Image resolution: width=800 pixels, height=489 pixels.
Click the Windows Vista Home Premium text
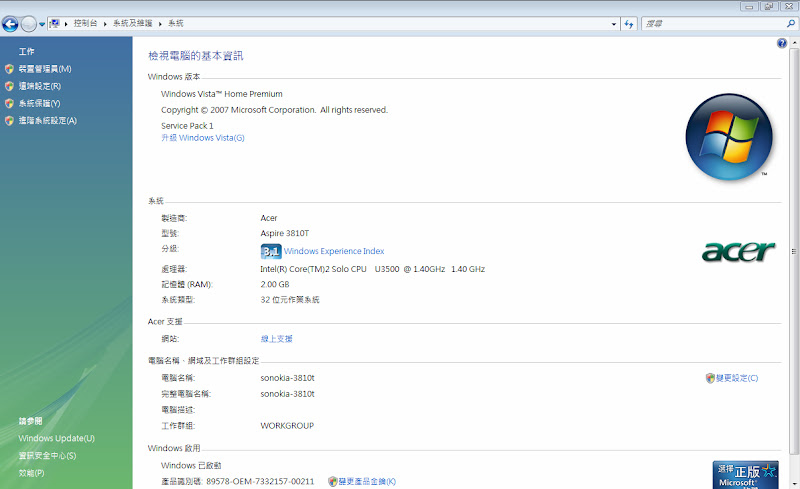pyautogui.click(x=221, y=94)
